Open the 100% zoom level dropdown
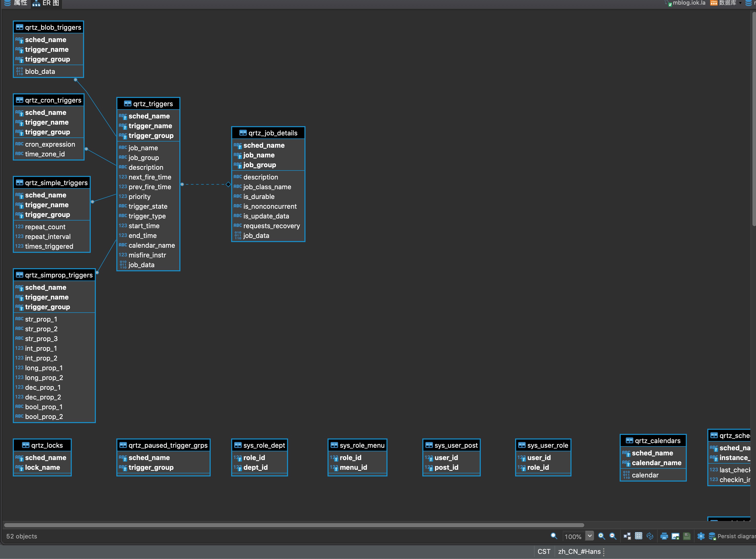This screenshot has height=559, width=756. coord(589,536)
